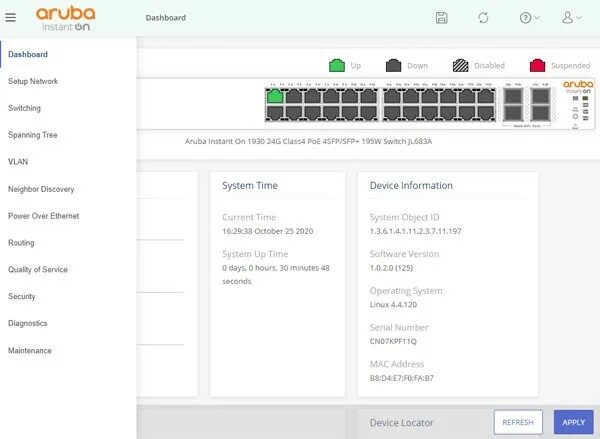This screenshot has height=439, width=600.
Task: Click the Dashboard page title in header
Action: [x=166, y=18]
